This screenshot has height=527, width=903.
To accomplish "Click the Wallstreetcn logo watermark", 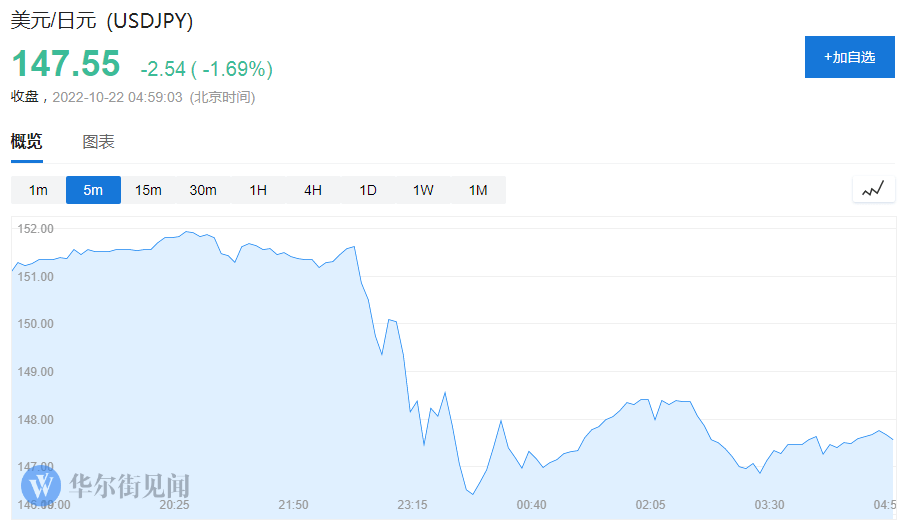I will (x=105, y=486).
